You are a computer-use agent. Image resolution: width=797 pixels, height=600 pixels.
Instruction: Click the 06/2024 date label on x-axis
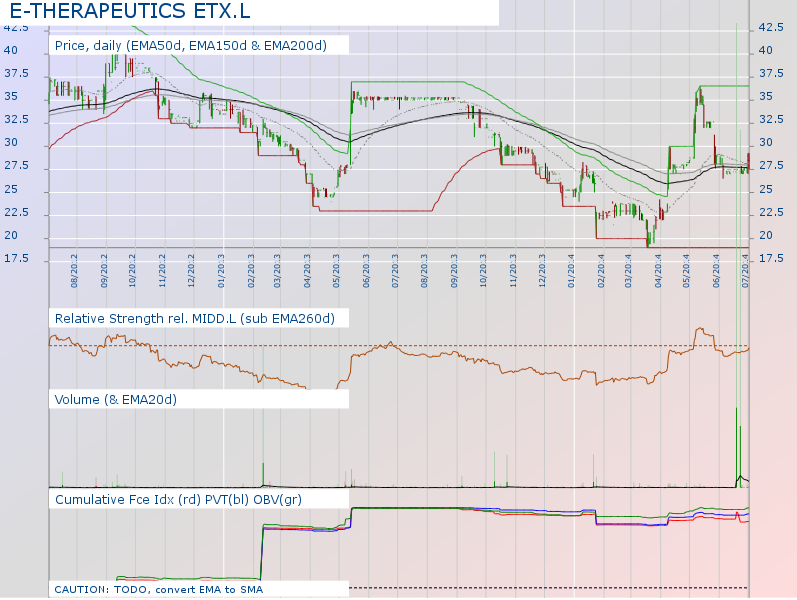click(717, 271)
